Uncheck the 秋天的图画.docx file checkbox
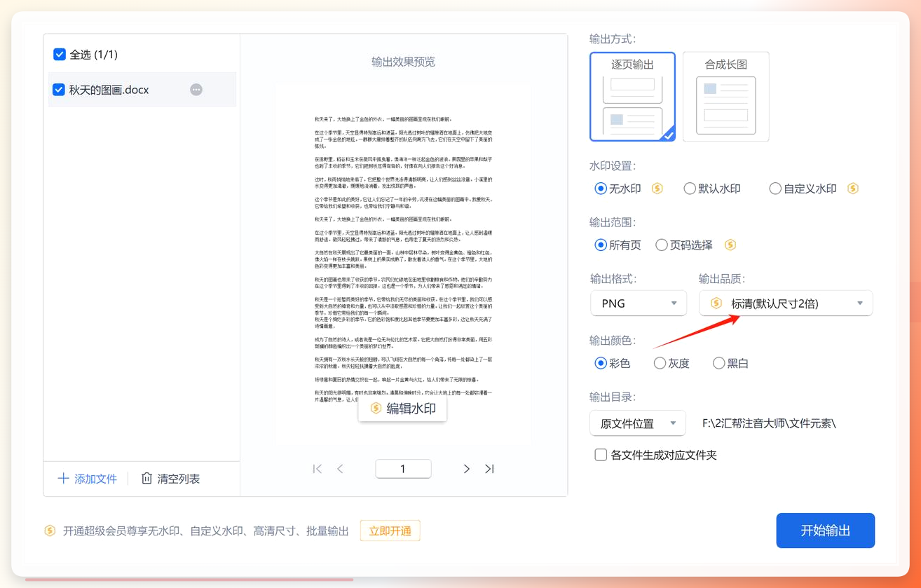Screen dimensions: 921x588 click(60, 90)
